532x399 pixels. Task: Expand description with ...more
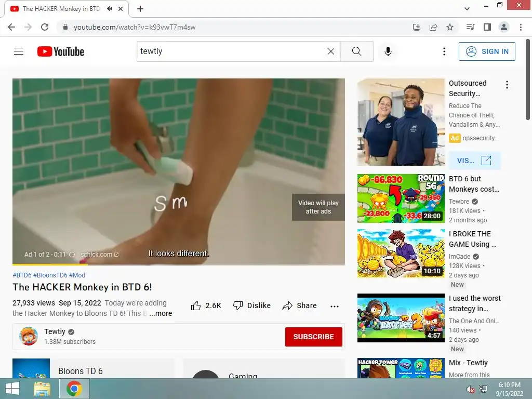[x=161, y=313]
